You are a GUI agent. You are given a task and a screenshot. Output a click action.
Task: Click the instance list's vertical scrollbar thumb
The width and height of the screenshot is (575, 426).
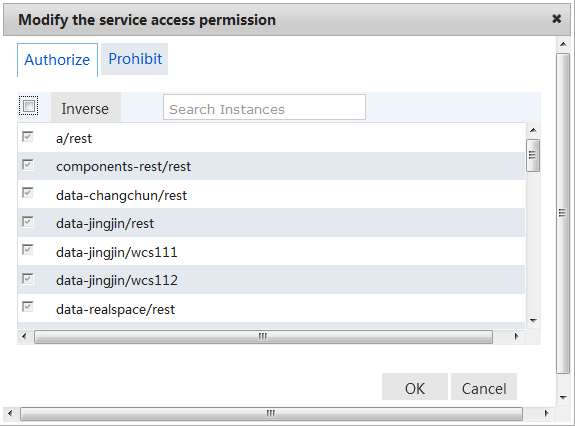(x=533, y=155)
